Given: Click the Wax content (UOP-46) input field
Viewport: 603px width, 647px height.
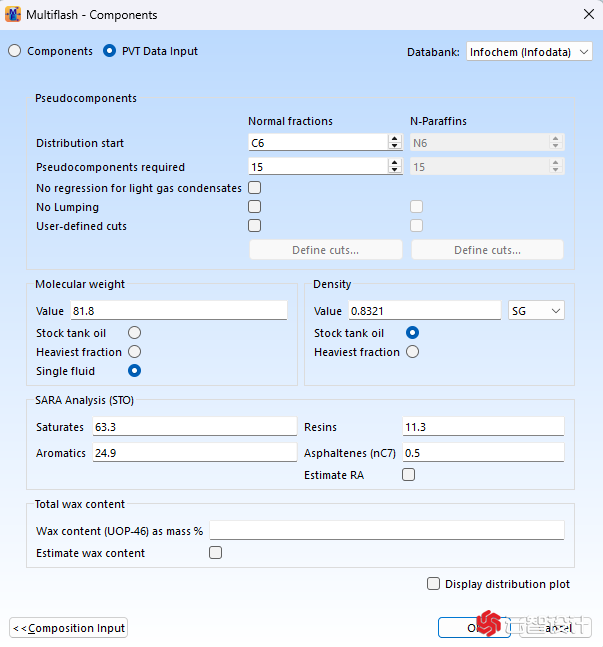Looking at the screenshot, I should pyautogui.click(x=387, y=530).
